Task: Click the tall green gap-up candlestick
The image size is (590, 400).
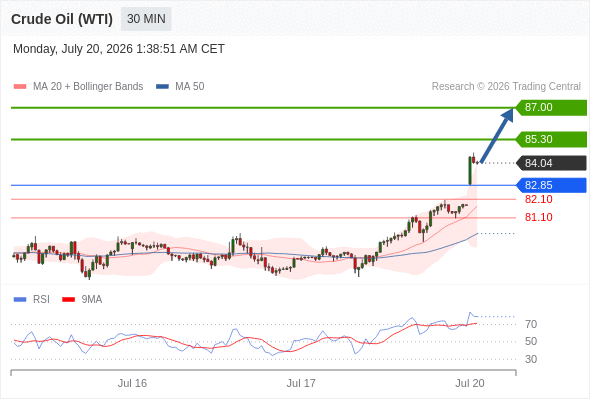Action: [x=470, y=170]
